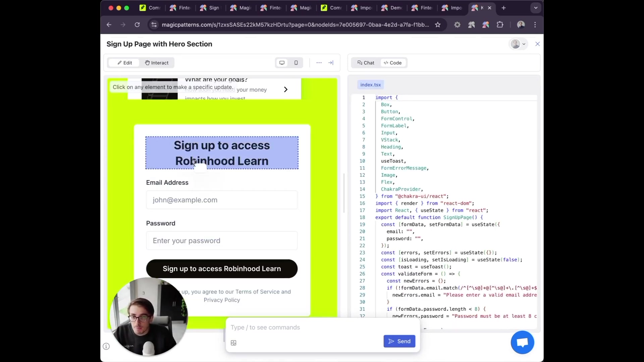The height and width of the screenshot is (362, 644).
Task: Select the index.tsx file tab
Action: 370,85
